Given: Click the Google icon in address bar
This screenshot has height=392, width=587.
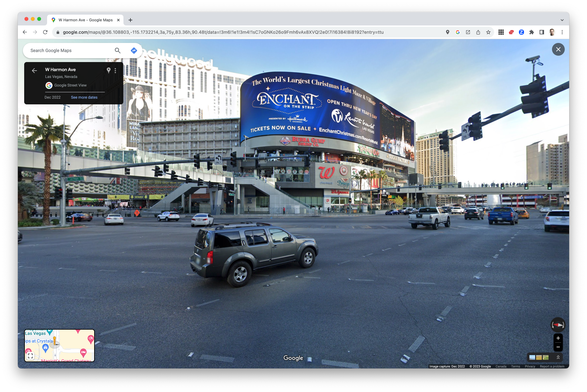Looking at the screenshot, I should click(x=458, y=32).
